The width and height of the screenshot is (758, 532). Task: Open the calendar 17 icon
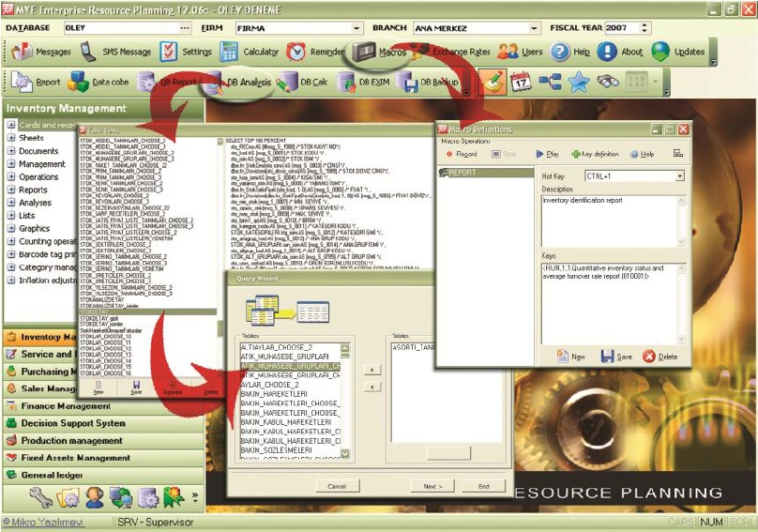(521, 82)
